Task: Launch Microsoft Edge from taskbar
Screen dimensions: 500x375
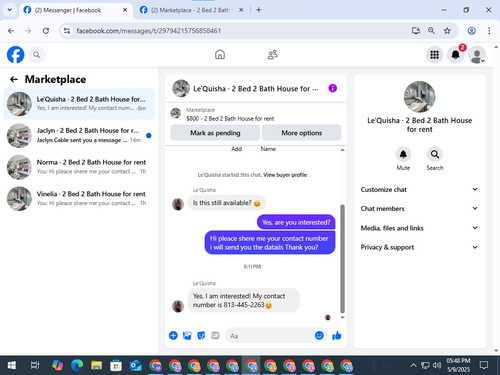Action: (x=77, y=365)
